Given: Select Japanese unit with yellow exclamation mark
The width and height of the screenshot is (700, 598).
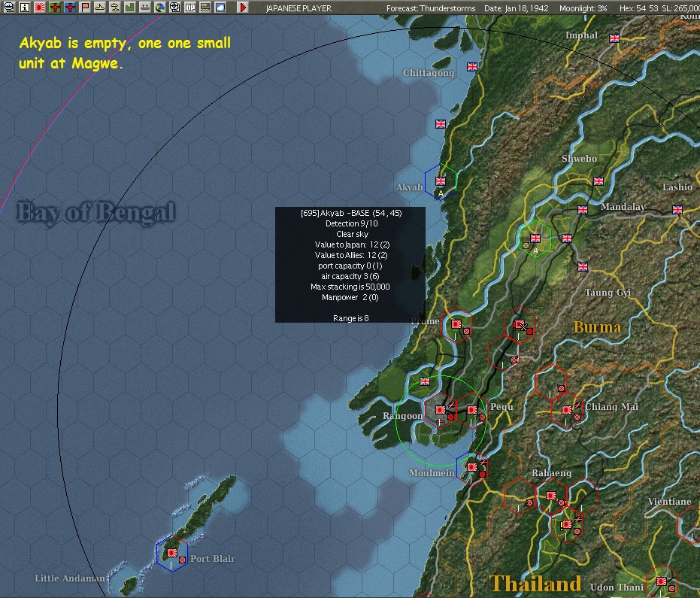Looking at the screenshot, I should tap(567, 524).
